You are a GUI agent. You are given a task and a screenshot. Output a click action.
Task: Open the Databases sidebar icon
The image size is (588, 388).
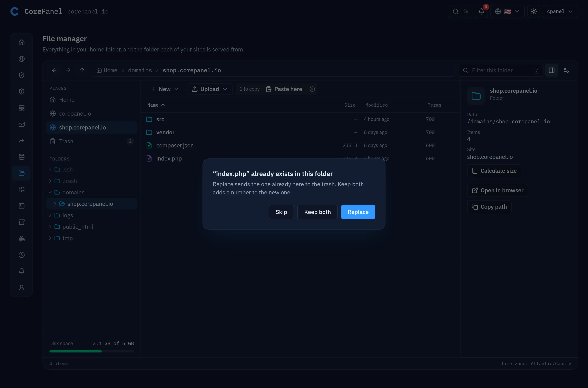click(21, 157)
